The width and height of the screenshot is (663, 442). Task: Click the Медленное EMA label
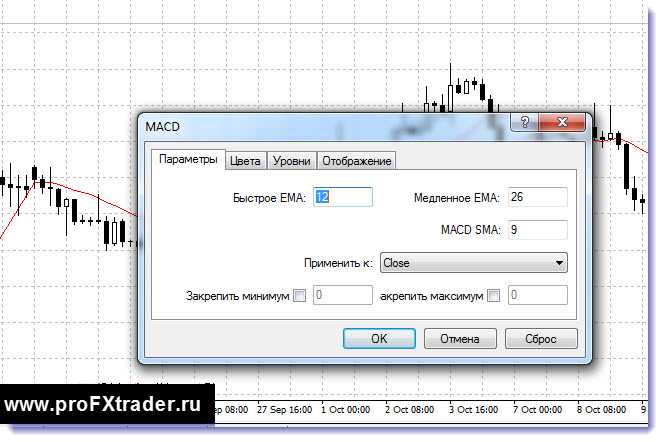457,198
